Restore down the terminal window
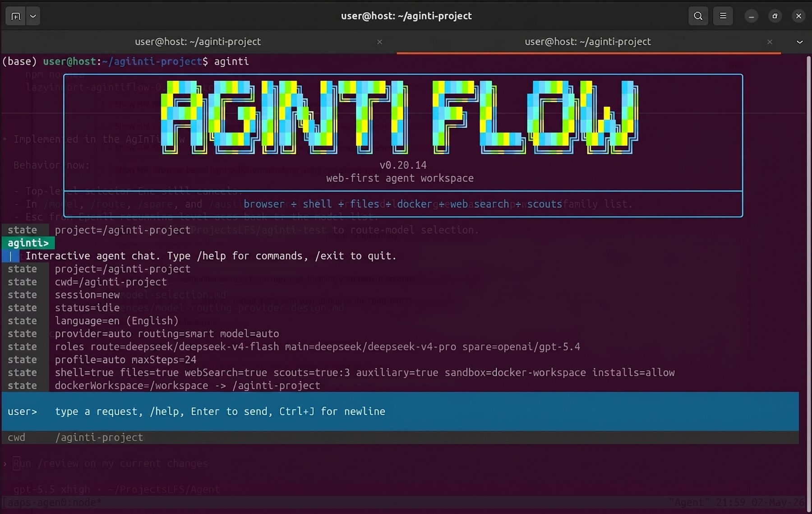Image resolution: width=812 pixels, height=514 pixels. [x=775, y=16]
